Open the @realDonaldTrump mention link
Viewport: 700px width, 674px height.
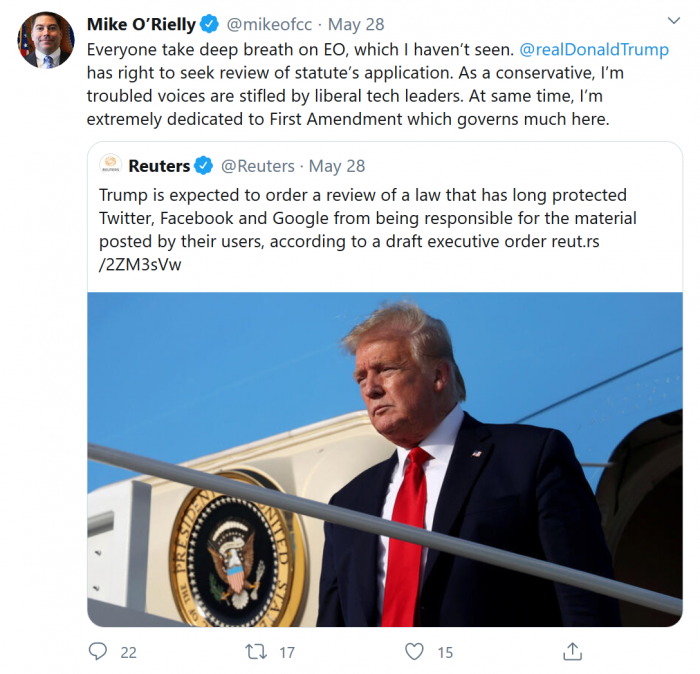[x=594, y=50]
